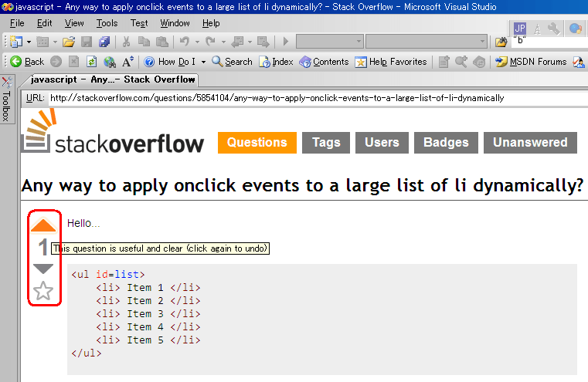The height and width of the screenshot is (382, 588).
Task: Click the Paste clipboard icon
Action: pyautogui.click(x=161, y=42)
